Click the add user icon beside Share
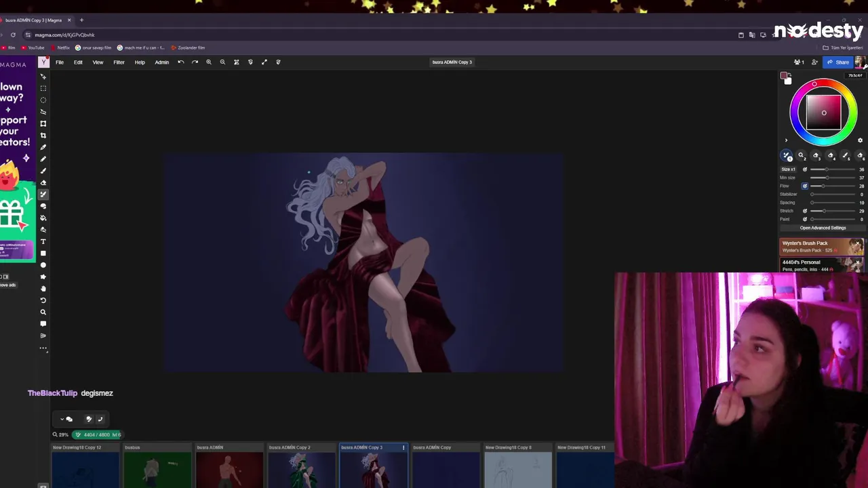Viewport: 868px width, 488px height. [814, 62]
